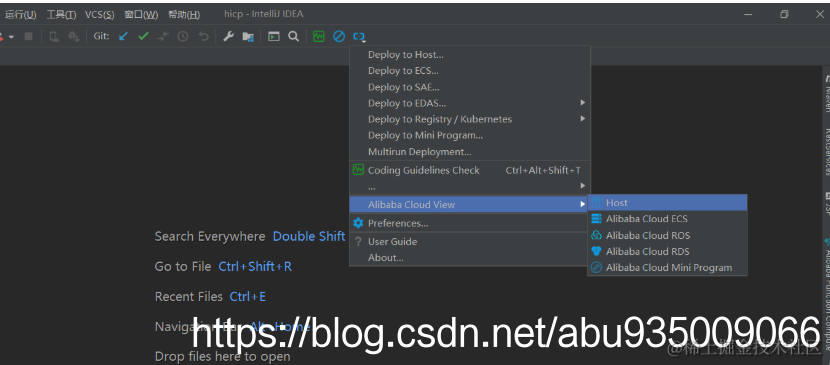Select Alibaba Cloud ROS text entry
The height and width of the screenshot is (365, 830).
click(648, 235)
